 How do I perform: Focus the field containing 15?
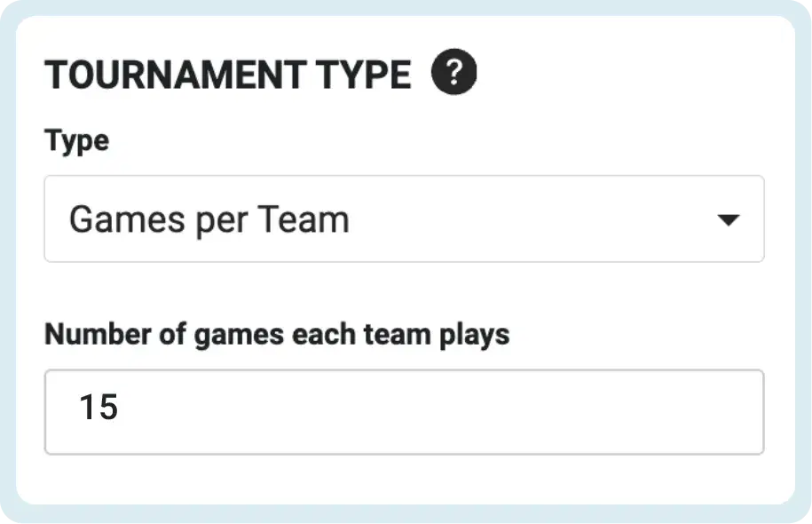click(x=404, y=412)
